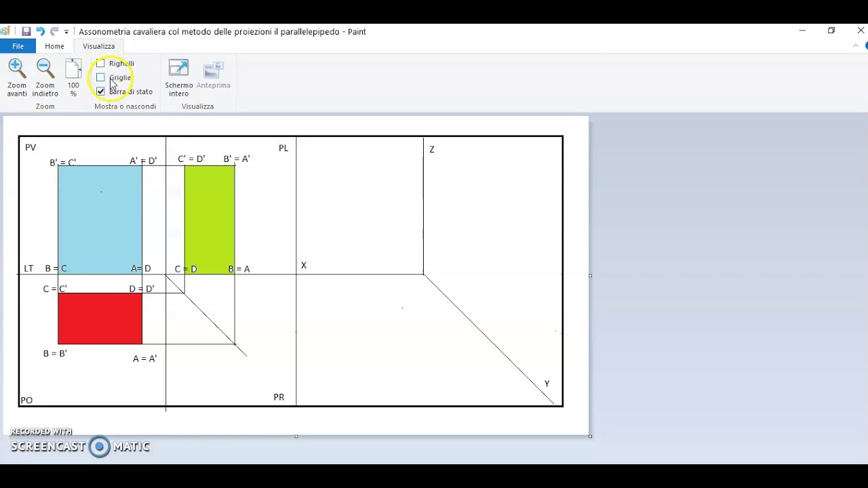The height and width of the screenshot is (488, 868).
Task: Click the blue rectangle on the canvas
Action: [100, 220]
